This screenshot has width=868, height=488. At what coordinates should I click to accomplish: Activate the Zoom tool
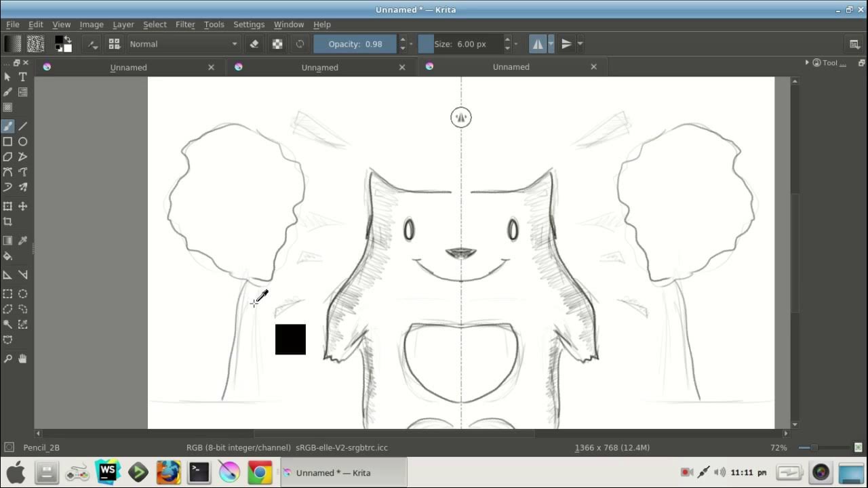7,359
